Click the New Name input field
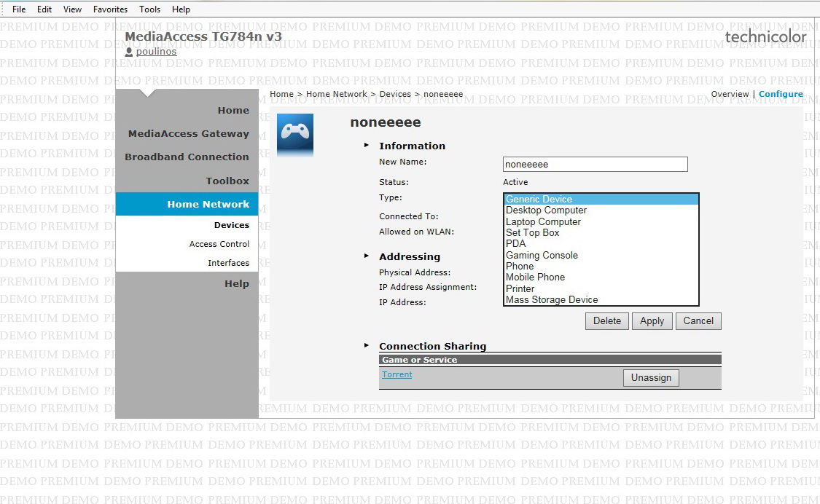820x504 pixels. (595, 164)
